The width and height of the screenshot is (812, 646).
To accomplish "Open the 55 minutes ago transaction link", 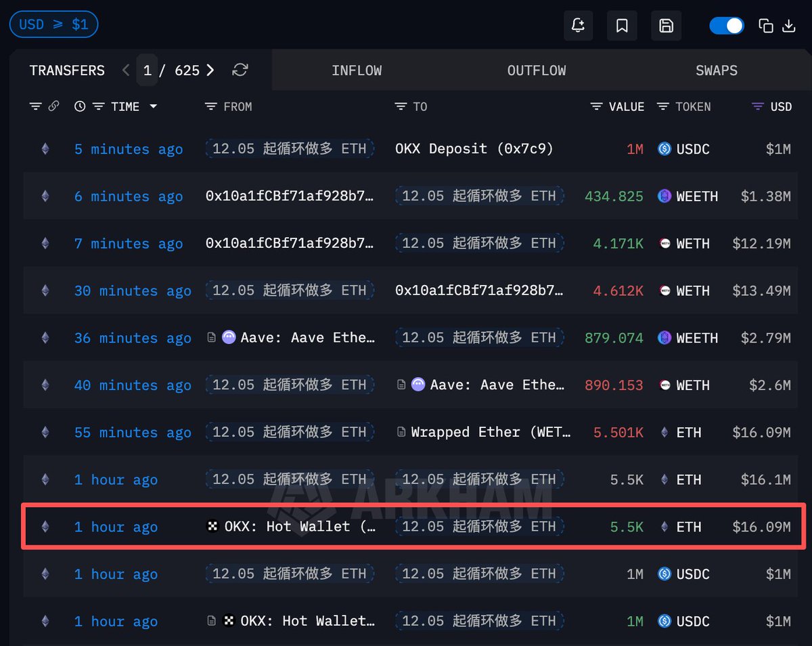I will pyautogui.click(x=133, y=432).
